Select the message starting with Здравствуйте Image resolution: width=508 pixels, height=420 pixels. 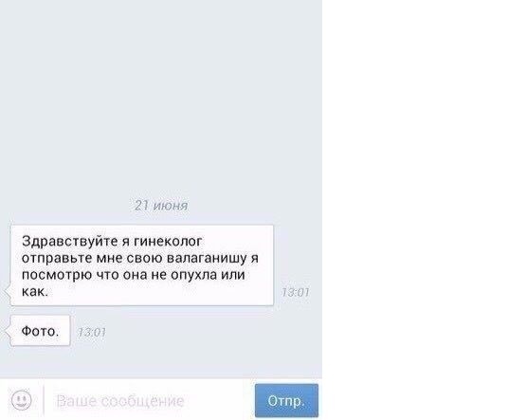142,265
